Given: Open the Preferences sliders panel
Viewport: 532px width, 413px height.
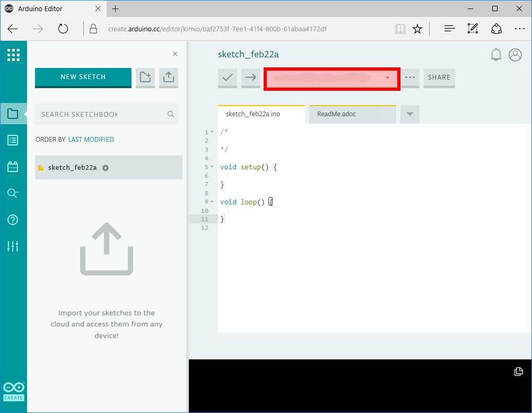Looking at the screenshot, I should click(13, 246).
